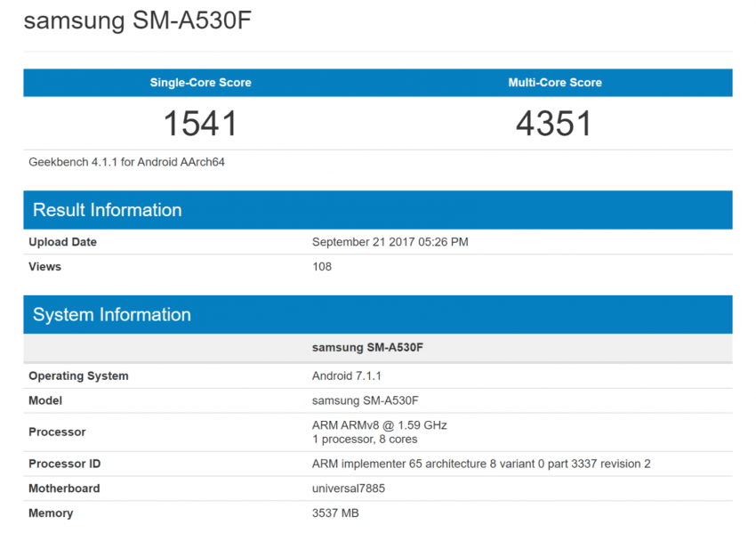The width and height of the screenshot is (756, 533).
Task: Select the universal7885 motherboard value
Action: click(349, 489)
